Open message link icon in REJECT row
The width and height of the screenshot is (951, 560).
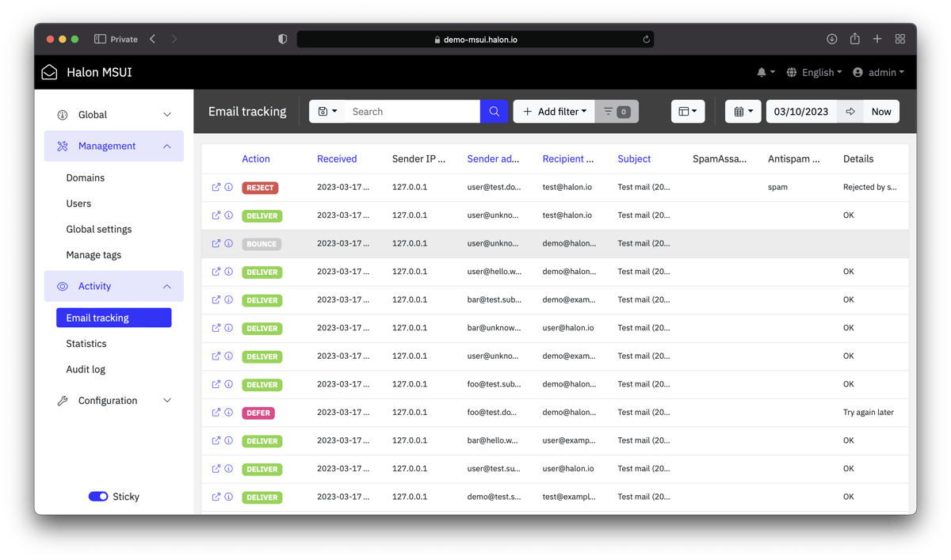pos(216,188)
